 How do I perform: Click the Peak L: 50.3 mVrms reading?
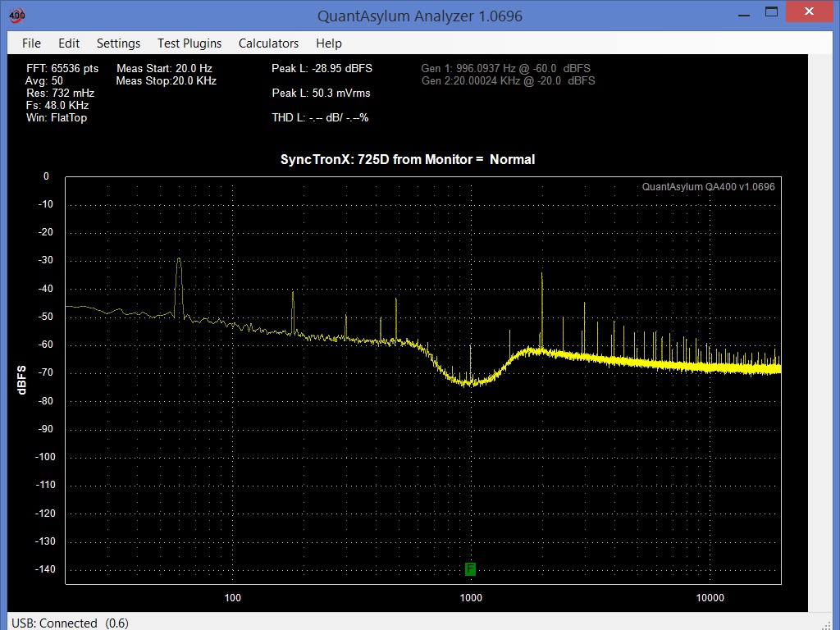pyautogui.click(x=321, y=94)
